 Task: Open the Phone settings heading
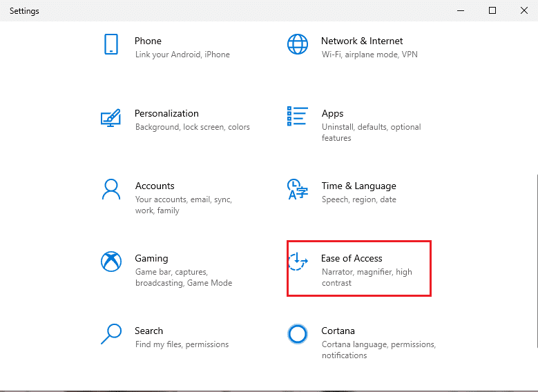pos(148,41)
